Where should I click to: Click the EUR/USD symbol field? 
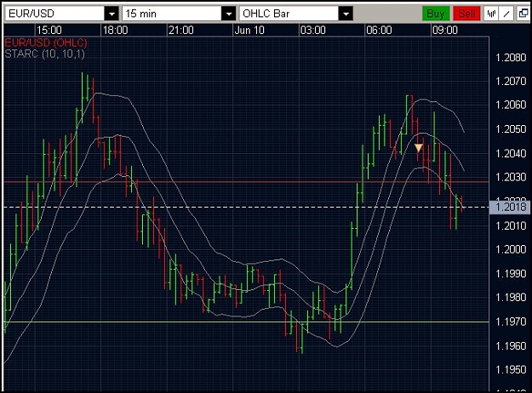[55, 14]
